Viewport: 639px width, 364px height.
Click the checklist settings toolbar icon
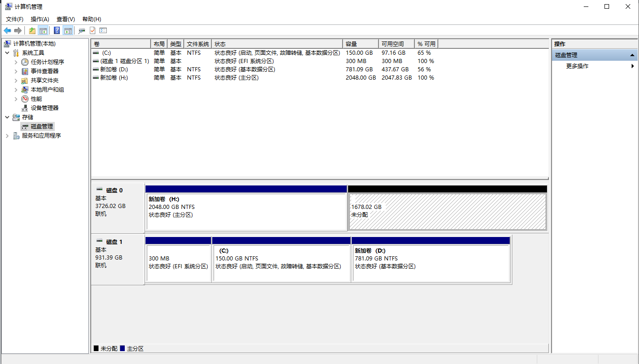pyautogui.click(x=103, y=30)
